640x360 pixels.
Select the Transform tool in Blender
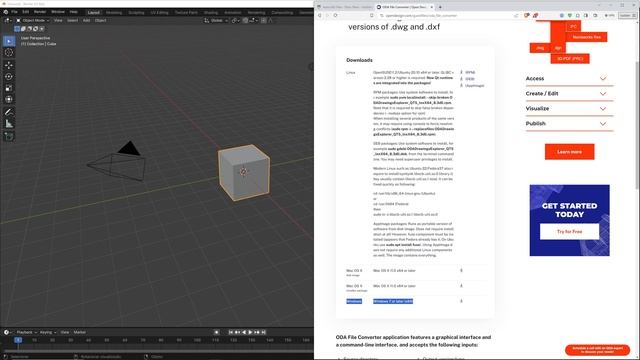point(9,99)
